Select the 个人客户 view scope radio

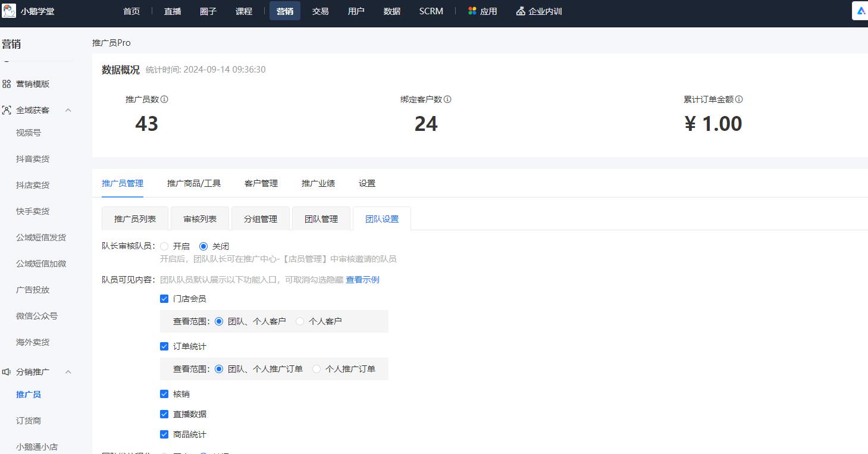coord(300,321)
